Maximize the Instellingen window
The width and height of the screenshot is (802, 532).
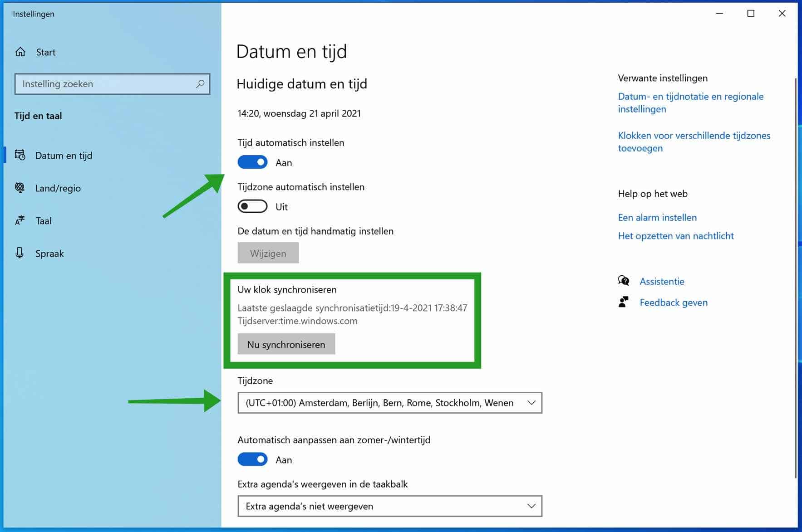tap(751, 14)
